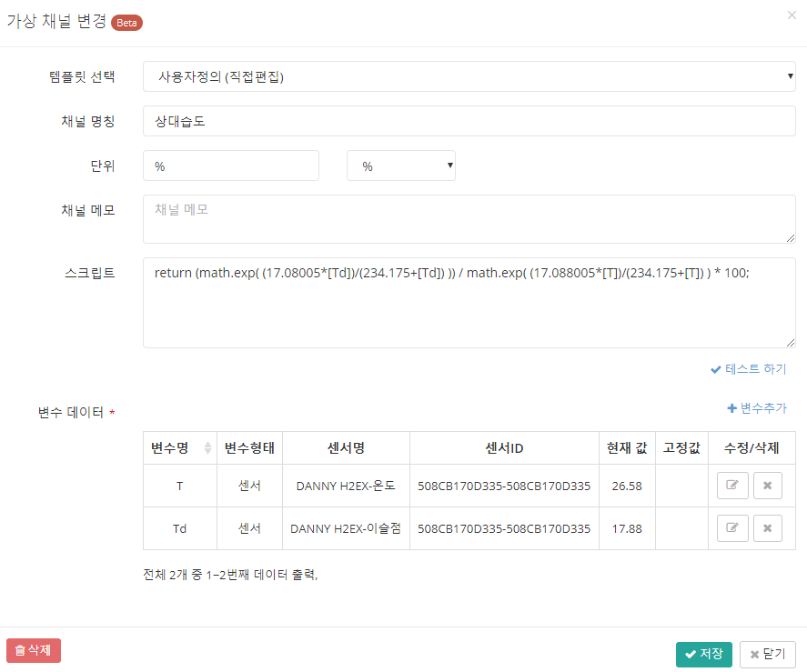Close the dialog with the X icon
807x672 pixels.
pyautogui.click(x=792, y=15)
